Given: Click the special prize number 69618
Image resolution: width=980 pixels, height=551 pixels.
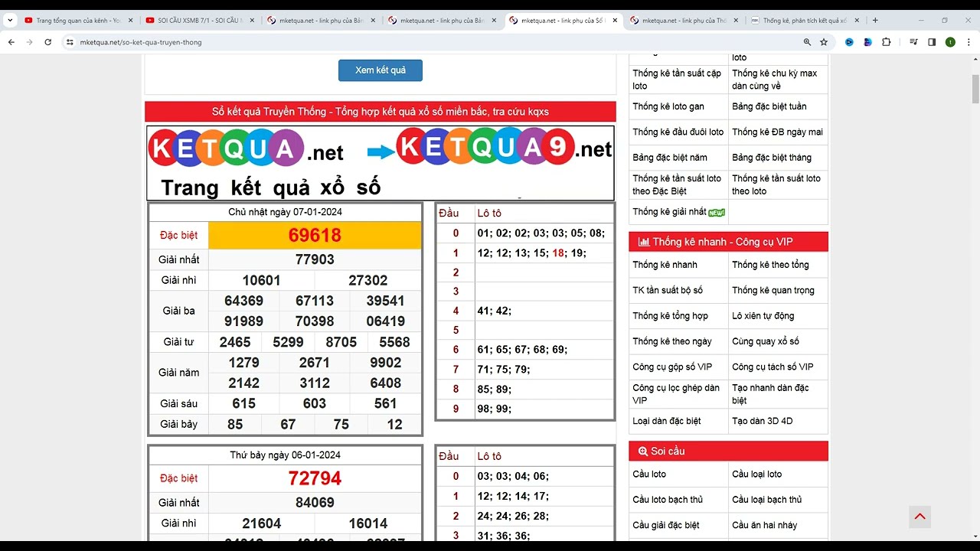Looking at the screenshot, I should [315, 235].
